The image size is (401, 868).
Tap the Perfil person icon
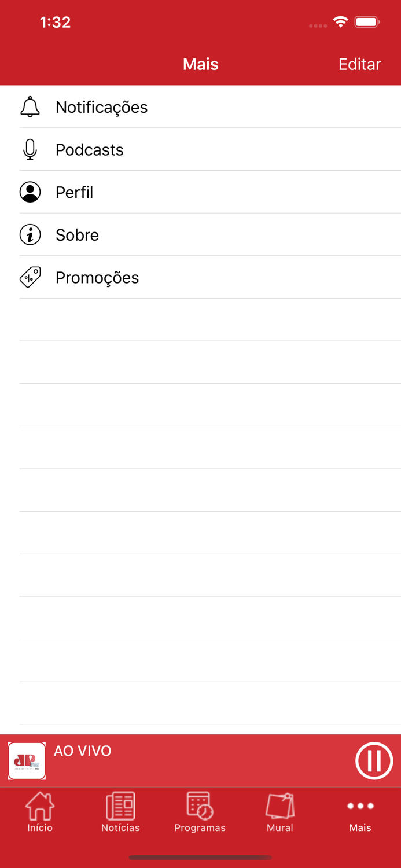(30, 192)
